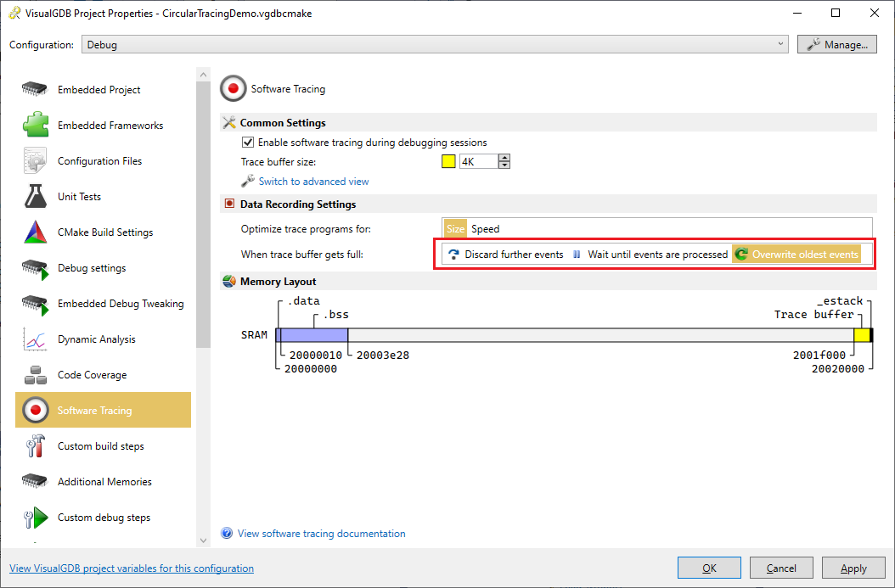Viewport: 895px width, 588px height.
Task: Choose Discard further events option
Action: (x=506, y=255)
